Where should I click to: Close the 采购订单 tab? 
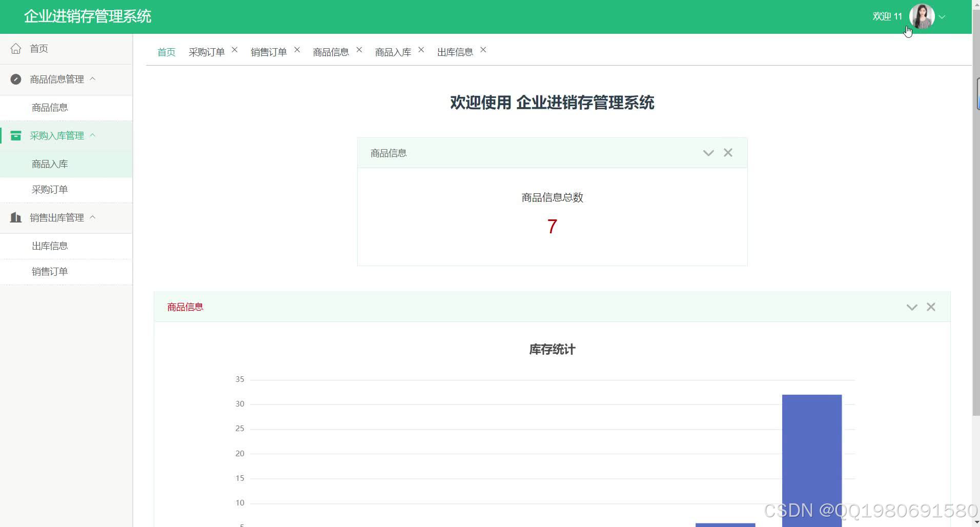click(235, 49)
